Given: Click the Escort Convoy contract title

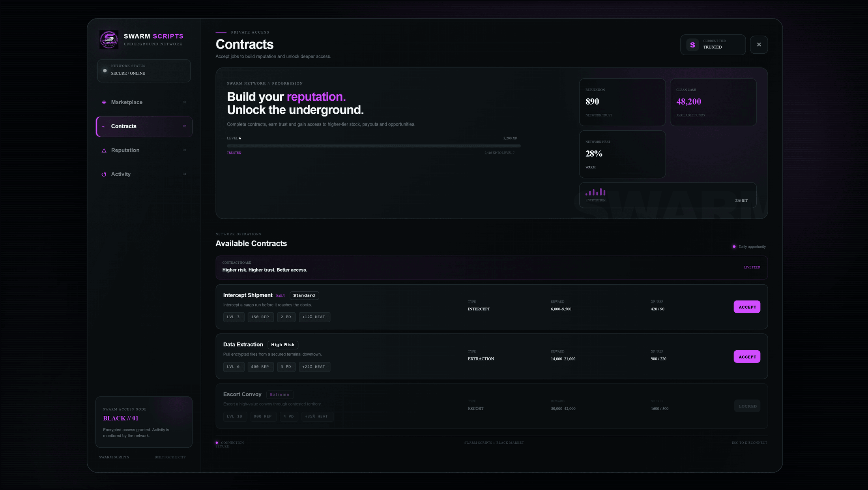Looking at the screenshot, I should click(242, 394).
